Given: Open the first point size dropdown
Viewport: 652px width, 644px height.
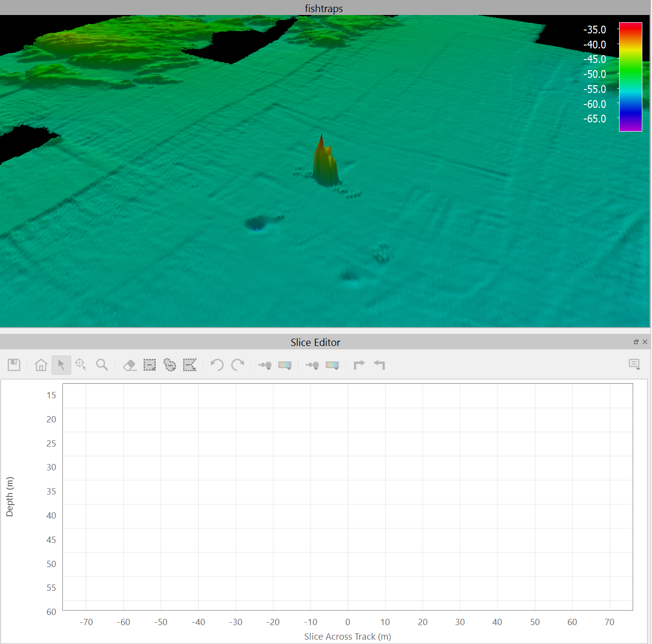Looking at the screenshot, I should (265, 365).
